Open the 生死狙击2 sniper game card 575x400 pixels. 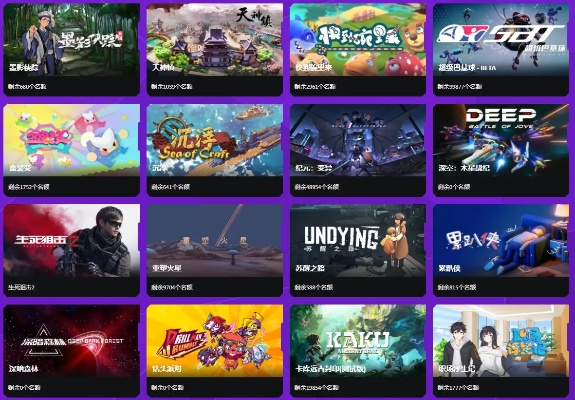point(72,250)
